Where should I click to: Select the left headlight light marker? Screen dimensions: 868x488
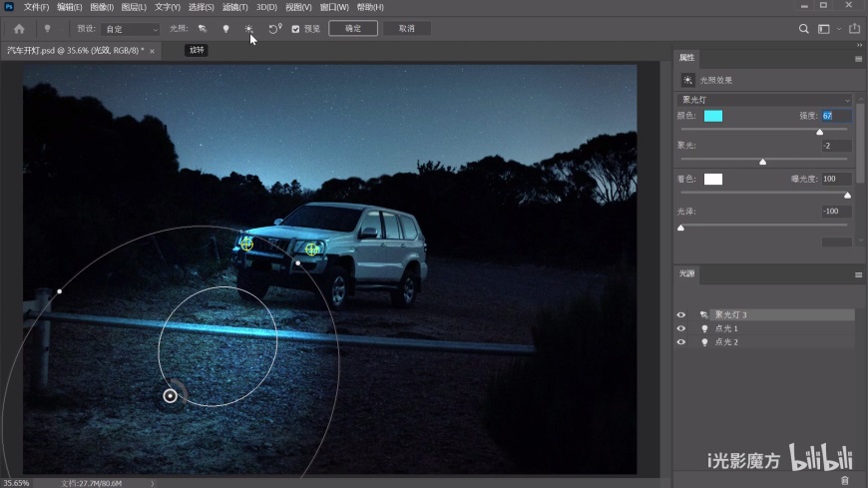tap(246, 244)
